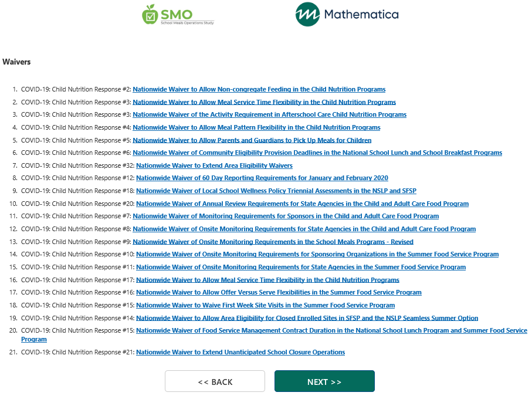Open Local School Wellness Policy Triennial Assessments link

276,191
